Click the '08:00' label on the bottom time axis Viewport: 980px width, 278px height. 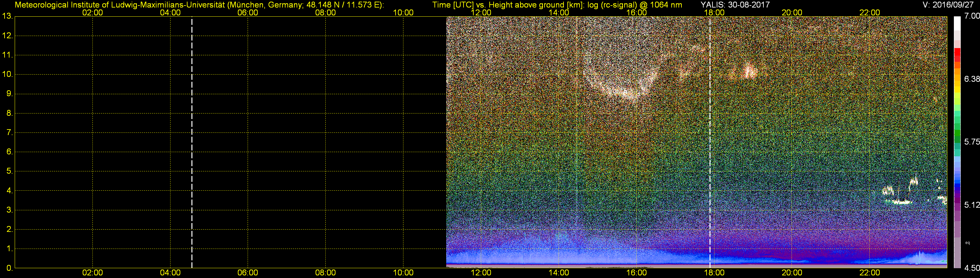(x=325, y=273)
